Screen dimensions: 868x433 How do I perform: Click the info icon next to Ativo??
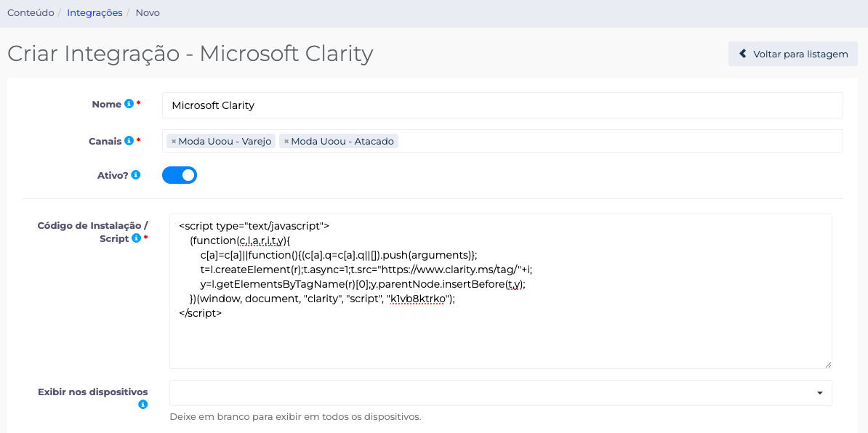(x=136, y=175)
